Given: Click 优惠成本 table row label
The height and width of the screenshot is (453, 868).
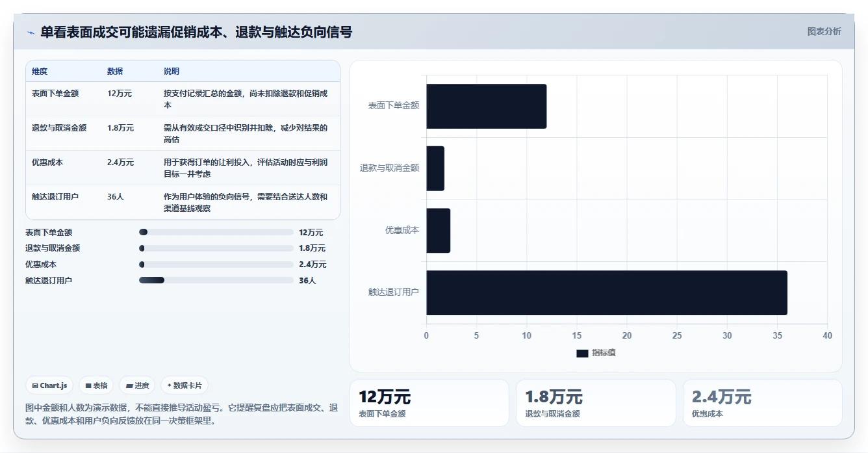Looking at the screenshot, I should (x=47, y=162).
